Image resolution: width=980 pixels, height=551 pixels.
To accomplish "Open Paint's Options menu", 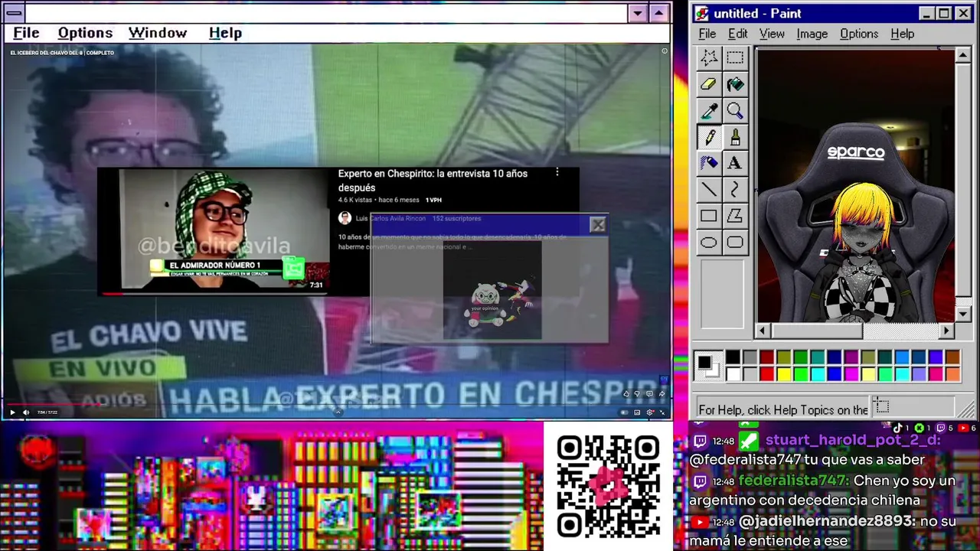I will point(859,34).
